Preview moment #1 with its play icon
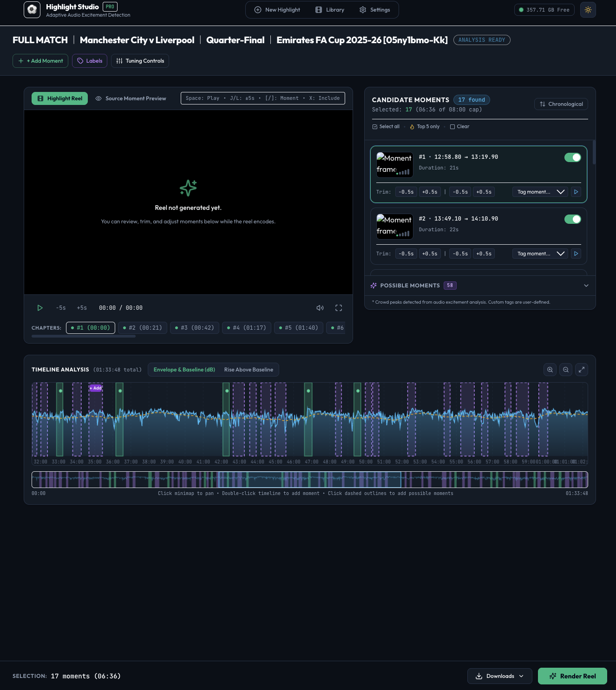616x690 pixels. click(576, 192)
